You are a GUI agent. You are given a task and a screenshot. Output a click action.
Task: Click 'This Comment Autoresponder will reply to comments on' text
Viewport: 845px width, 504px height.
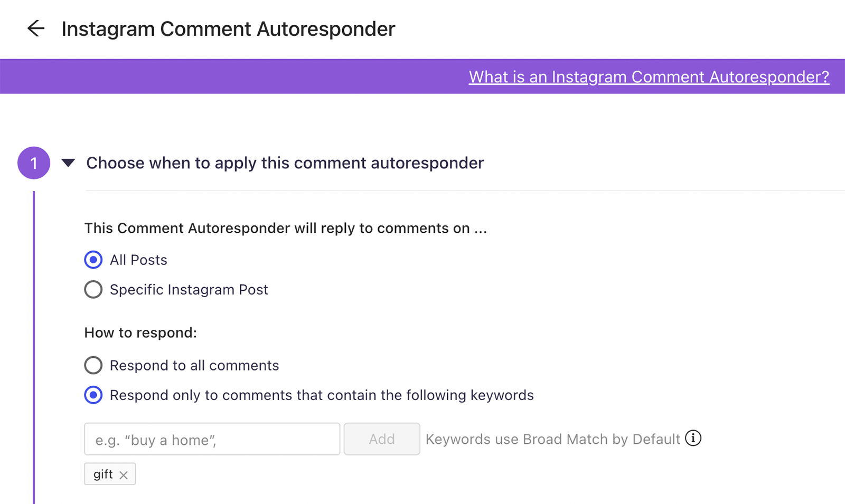285,229
